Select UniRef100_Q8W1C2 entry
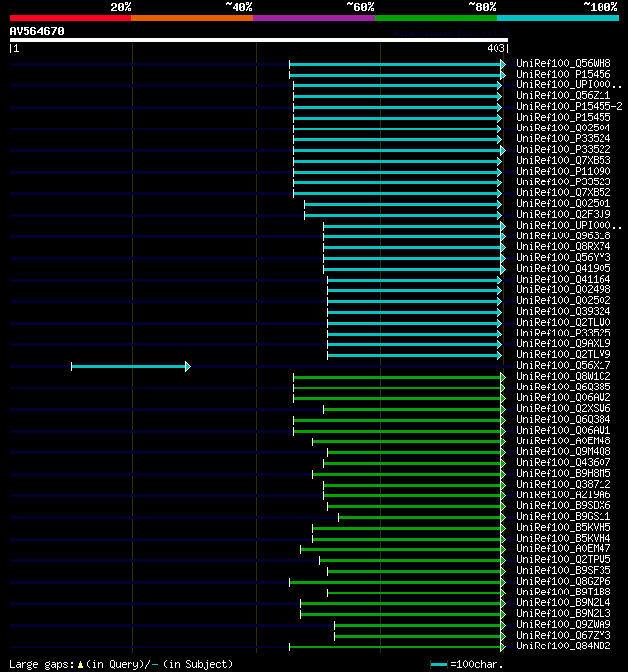This screenshot has width=628, height=672. pyautogui.click(x=563, y=376)
